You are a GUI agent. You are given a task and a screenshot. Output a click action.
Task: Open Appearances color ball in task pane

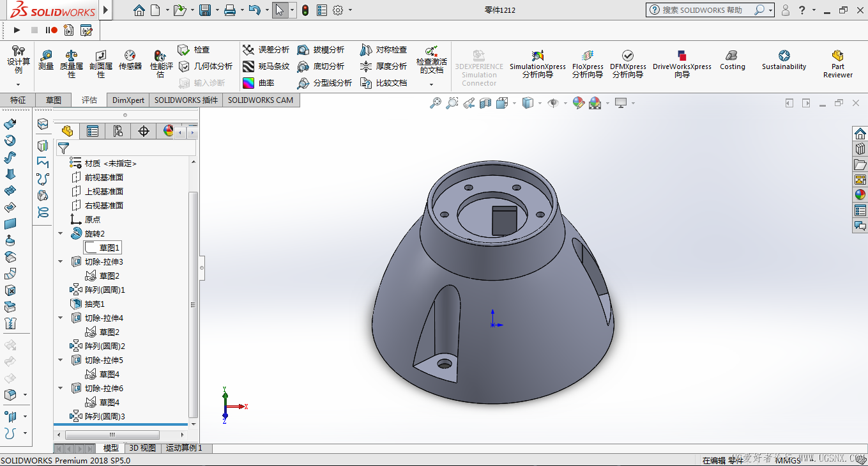860,195
